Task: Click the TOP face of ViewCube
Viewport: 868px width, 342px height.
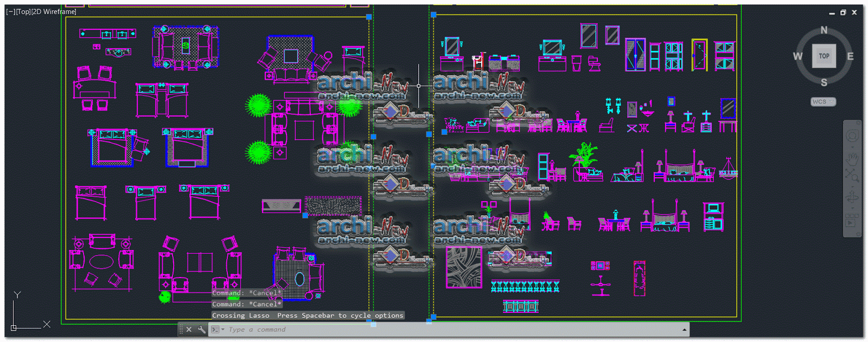Action: tap(824, 56)
